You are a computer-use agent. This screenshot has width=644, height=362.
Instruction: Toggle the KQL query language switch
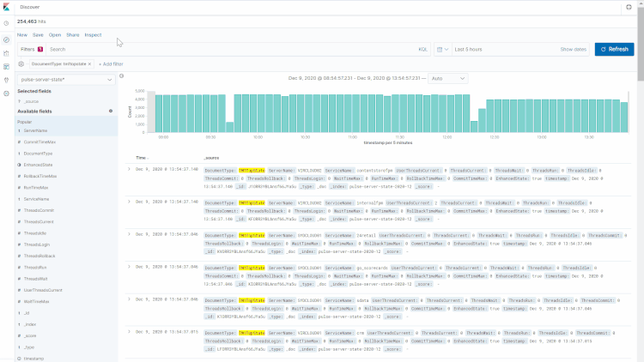tap(422, 50)
